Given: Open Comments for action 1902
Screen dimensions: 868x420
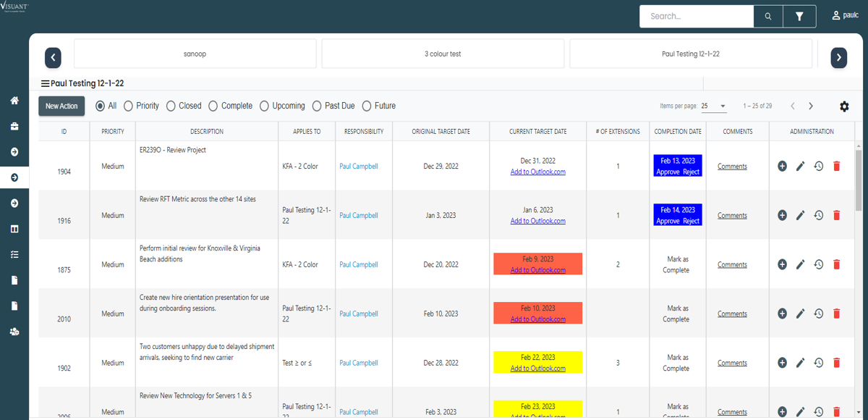Looking at the screenshot, I should tap(732, 364).
